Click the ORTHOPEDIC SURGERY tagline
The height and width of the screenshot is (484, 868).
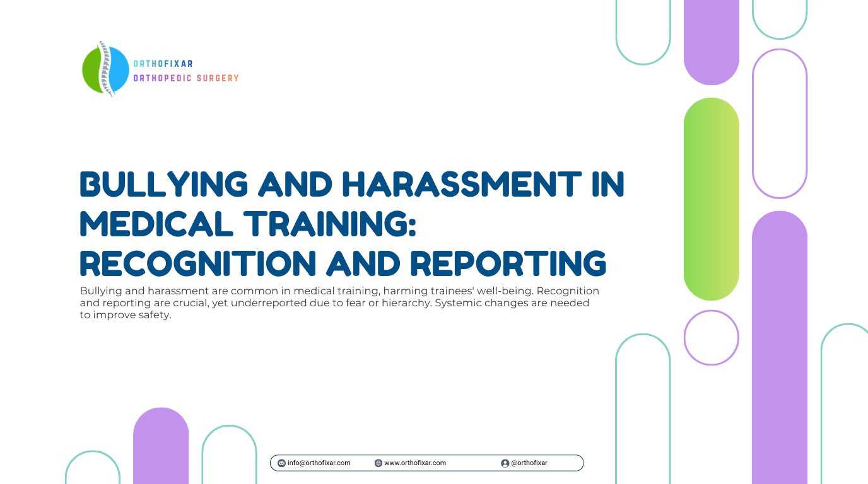pos(186,78)
